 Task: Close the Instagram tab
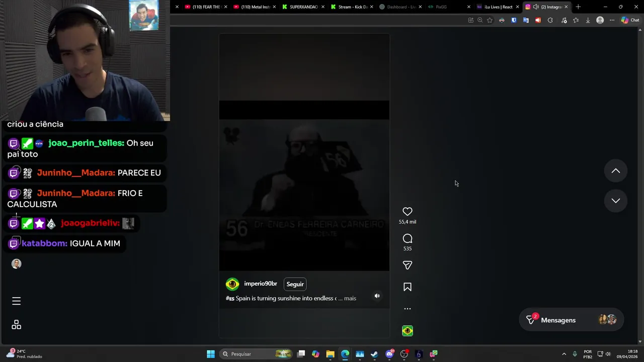tap(566, 7)
